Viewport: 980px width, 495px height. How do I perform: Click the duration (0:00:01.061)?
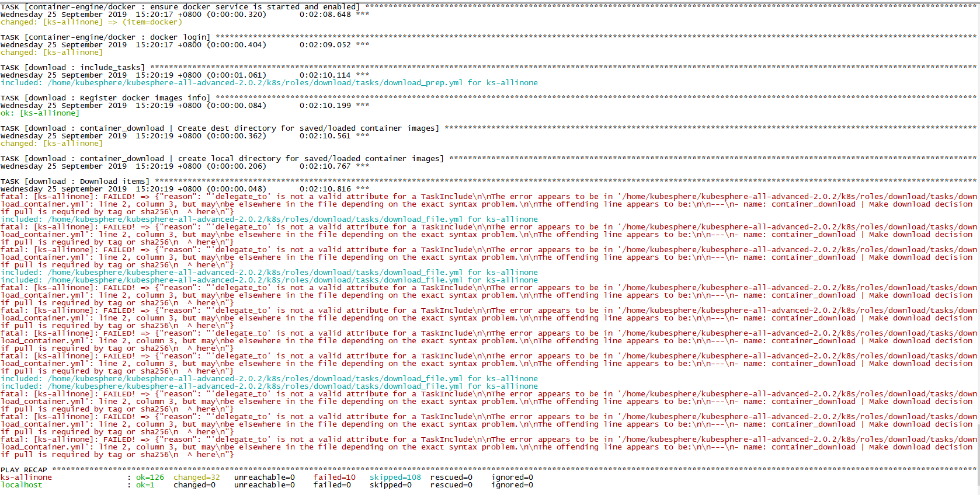(237, 75)
